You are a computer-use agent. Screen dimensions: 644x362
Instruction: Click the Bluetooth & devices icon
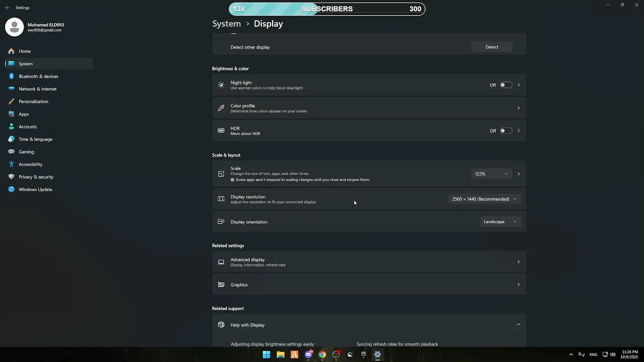pyautogui.click(x=11, y=76)
